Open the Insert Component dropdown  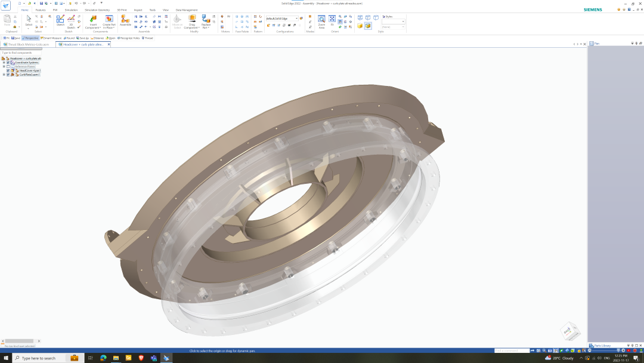coord(93,21)
